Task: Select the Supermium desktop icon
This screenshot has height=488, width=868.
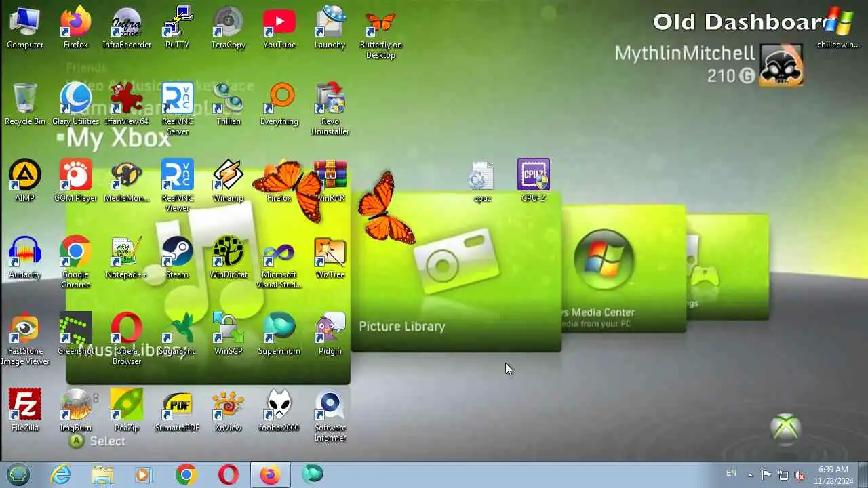Action: point(279,334)
